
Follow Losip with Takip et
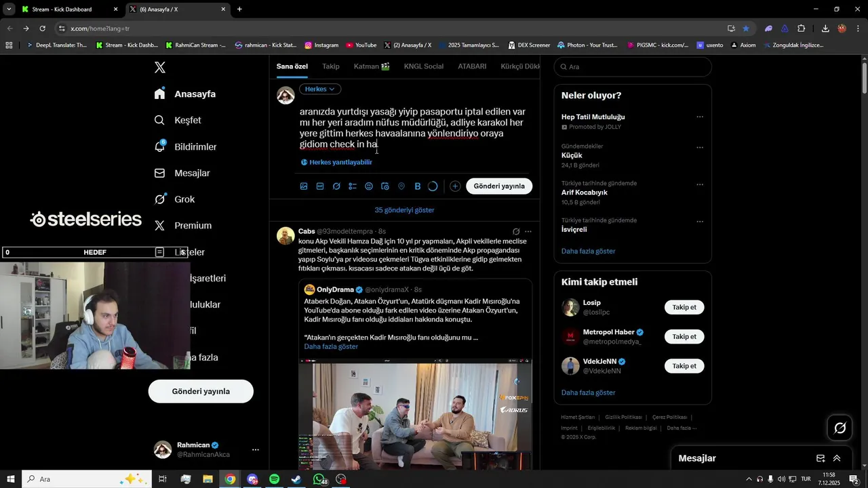point(684,308)
